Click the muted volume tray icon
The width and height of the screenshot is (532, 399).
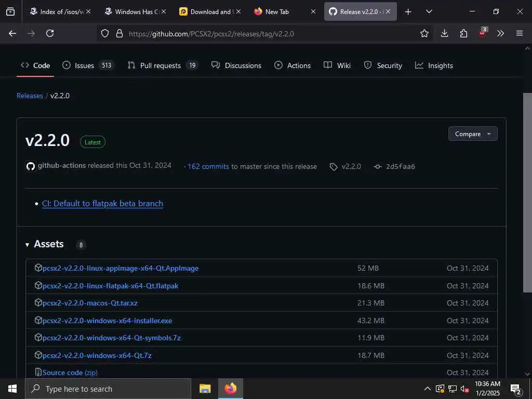pyautogui.click(x=464, y=389)
